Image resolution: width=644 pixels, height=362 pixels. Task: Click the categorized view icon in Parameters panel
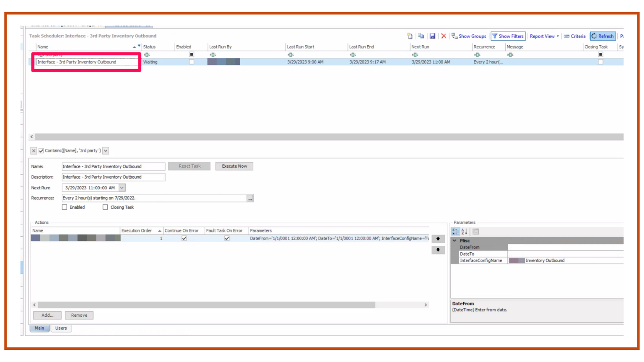455,231
